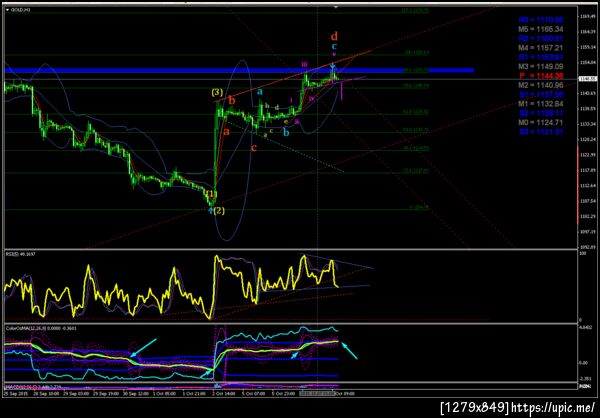The width and height of the screenshot is (600, 418).
Task: Select the M5 = 1165.34 pivot label
Action: pyautogui.click(x=541, y=29)
